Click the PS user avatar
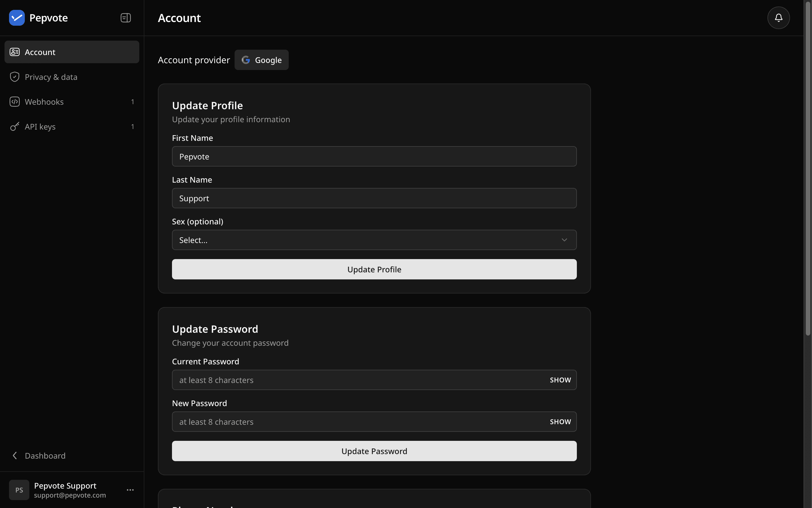 tap(19, 490)
